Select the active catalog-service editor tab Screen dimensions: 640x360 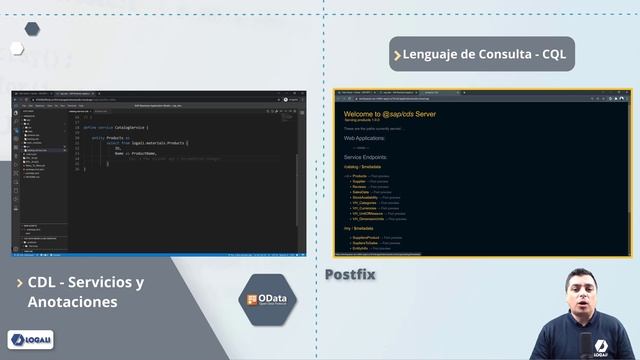(x=80, y=111)
